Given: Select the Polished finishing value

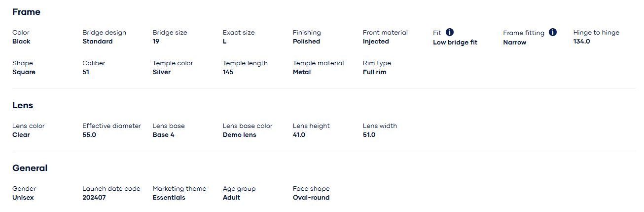Looking at the screenshot, I should point(306,42).
